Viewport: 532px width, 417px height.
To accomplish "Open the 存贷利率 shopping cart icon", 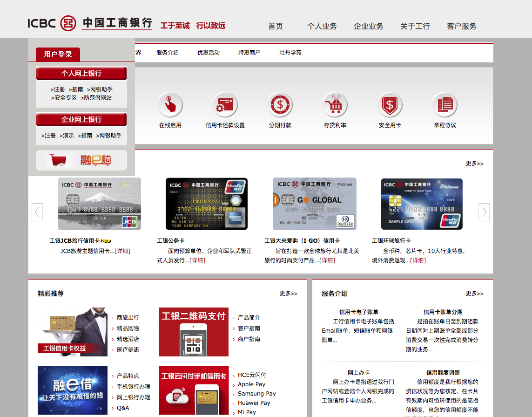I will pos(335,104).
